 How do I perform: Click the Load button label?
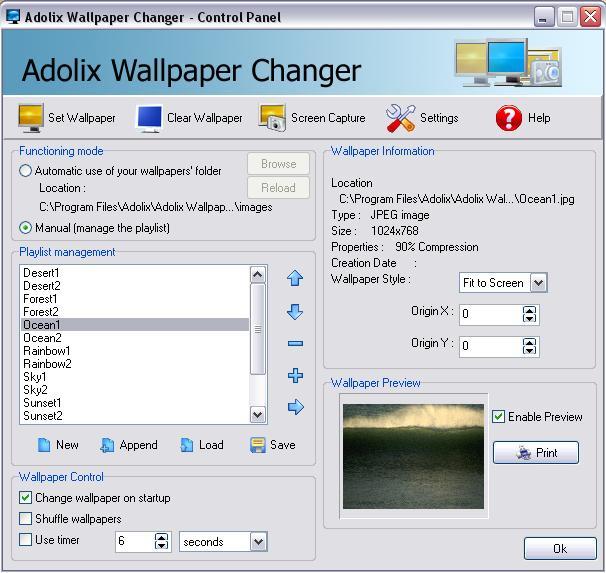pyautogui.click(x=211, y=445)
